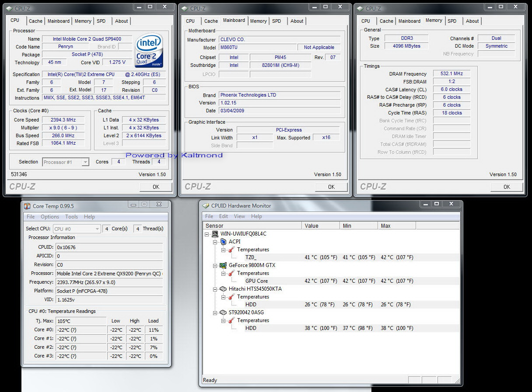Screen dimensions: 532x392
Task: Click the title icon of the Memory CPU-Z window
Action: pos(360,8)
